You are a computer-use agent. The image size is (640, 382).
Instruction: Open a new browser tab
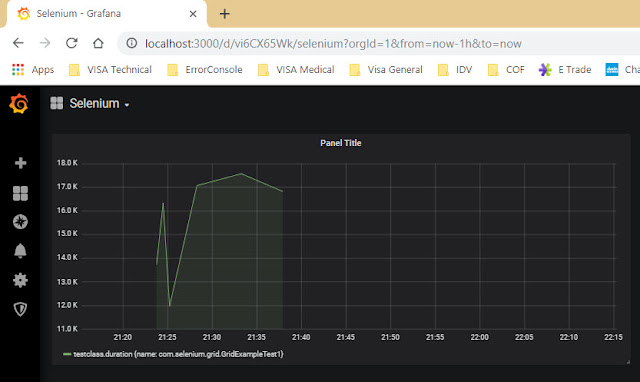(x=224, y=14)
